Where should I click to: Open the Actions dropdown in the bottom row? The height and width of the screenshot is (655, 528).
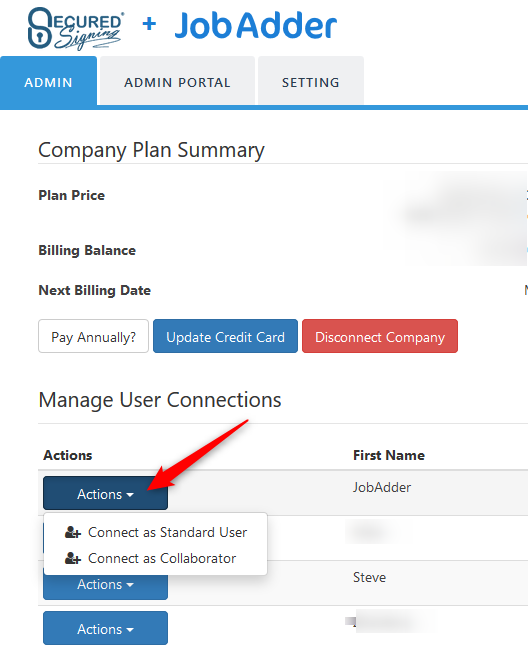tap(105, 628)
